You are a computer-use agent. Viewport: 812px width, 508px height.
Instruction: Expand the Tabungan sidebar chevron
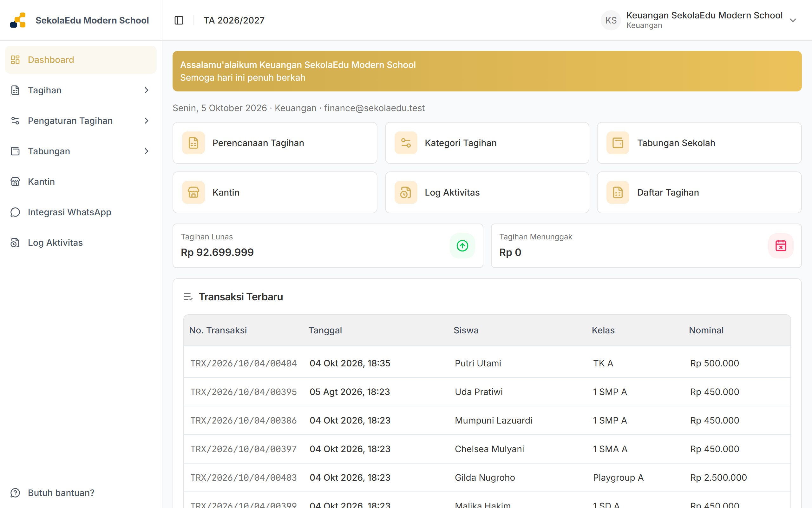tap(146, 151)
